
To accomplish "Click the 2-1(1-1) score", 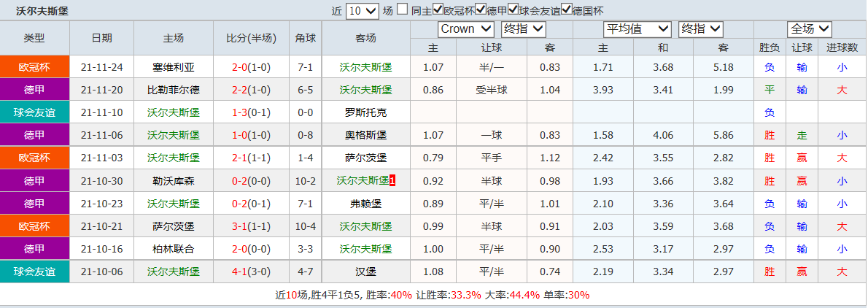I will pos(252,158).
